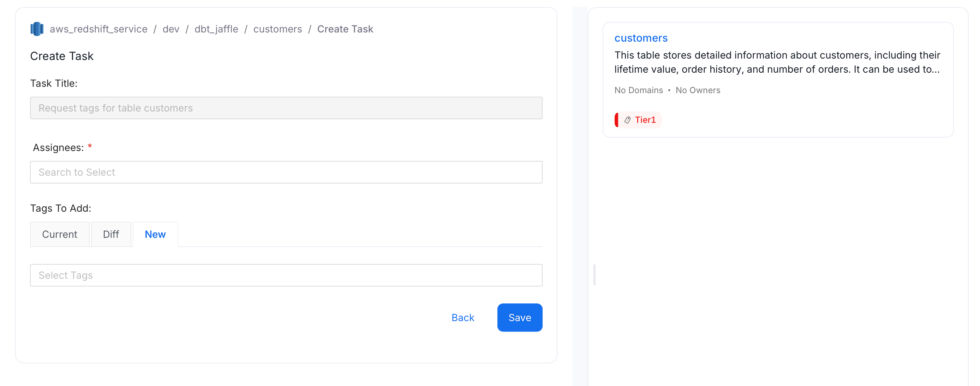Click the tag icon beside Tier1
Viewport: 980px width, 386px height.
[627, 120]
